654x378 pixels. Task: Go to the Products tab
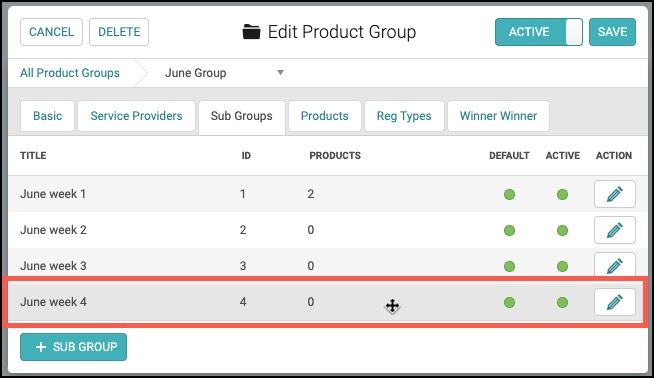(324, 116)
